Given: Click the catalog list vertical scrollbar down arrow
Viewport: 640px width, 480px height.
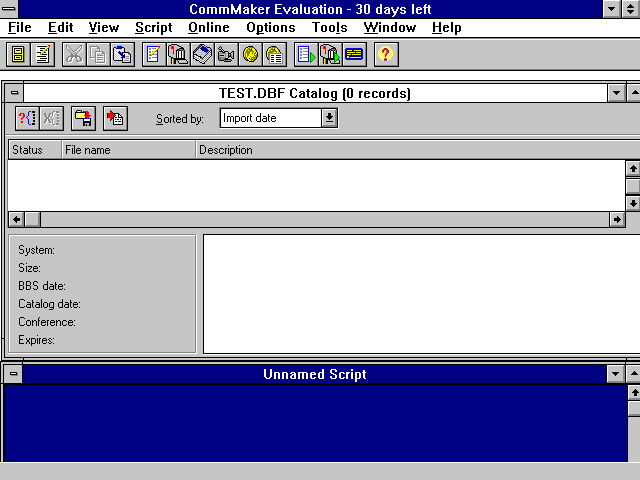Looking at the screenshot, I should pyautogui.click(x=632, y=203).
